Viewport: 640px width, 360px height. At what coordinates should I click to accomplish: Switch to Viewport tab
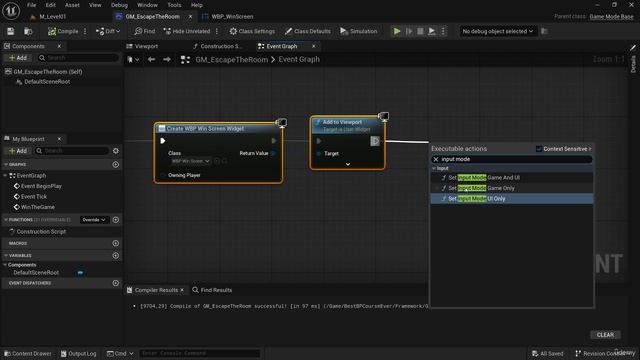click(142, 46)
